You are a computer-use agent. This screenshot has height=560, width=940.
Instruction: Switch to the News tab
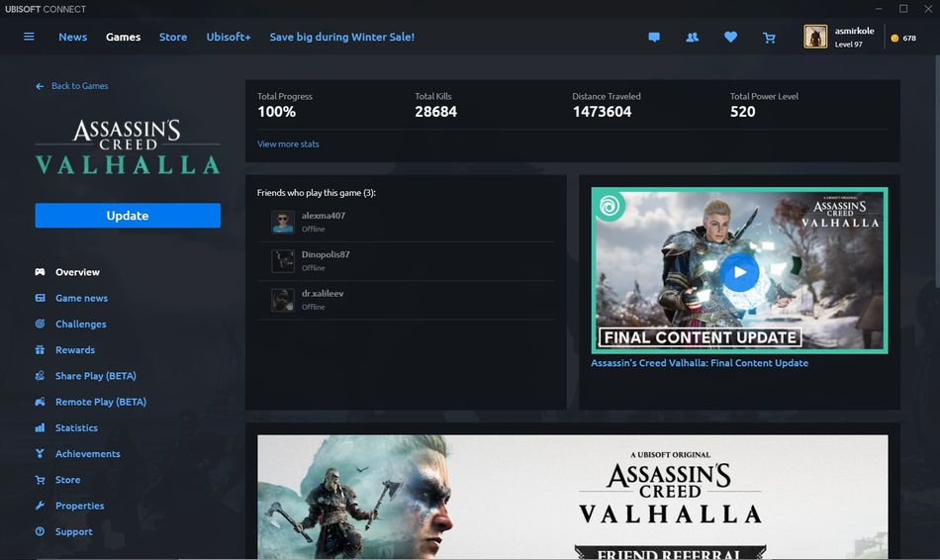[x=72, y=37]
